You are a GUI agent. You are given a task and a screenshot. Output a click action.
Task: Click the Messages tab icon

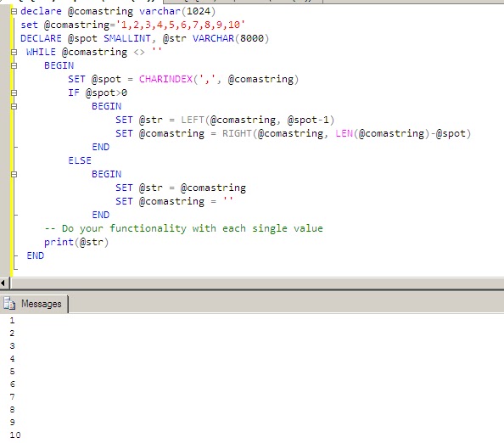9,304
